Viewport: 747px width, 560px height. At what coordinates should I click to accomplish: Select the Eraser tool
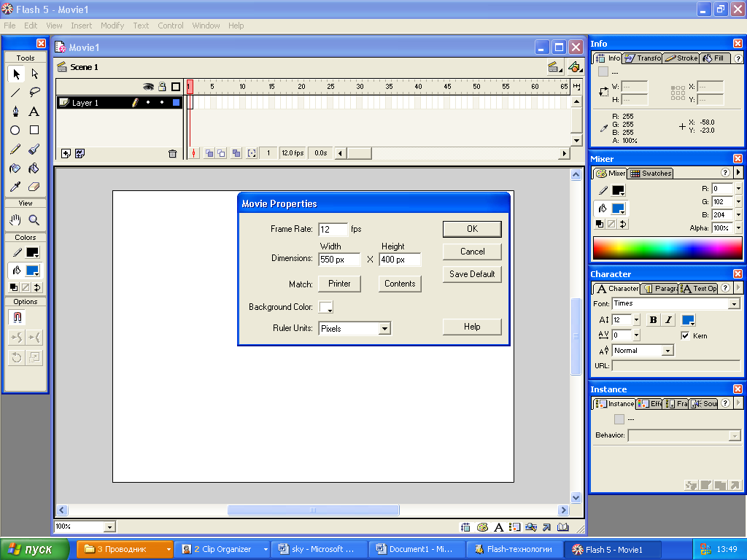coord(34,187)
